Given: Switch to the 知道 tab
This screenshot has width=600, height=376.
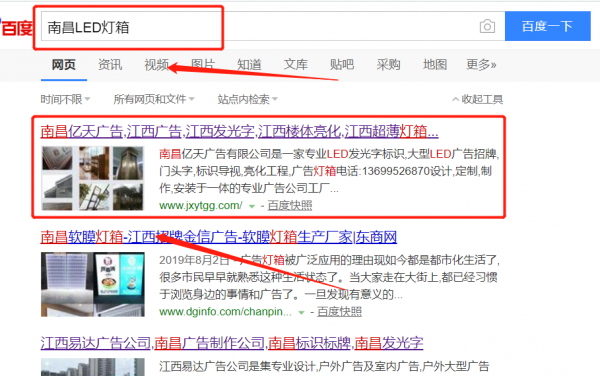Looking at the screenshot, I should point(249,65).
